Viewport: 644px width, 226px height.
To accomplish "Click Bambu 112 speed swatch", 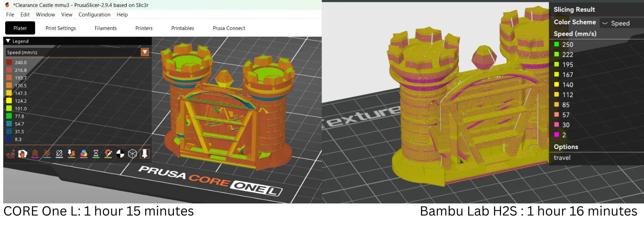I will click(x=557, y=95).
